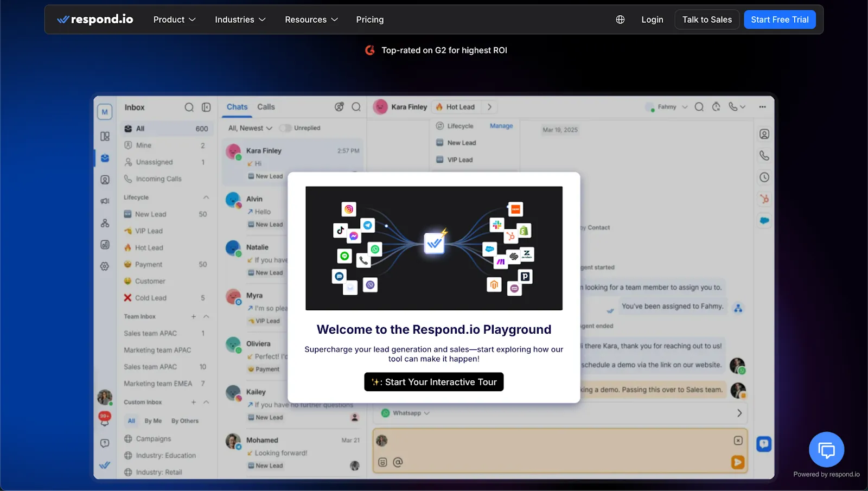The height and width of the screenshot is (491, 868).
Task: Click the @ mention icon in composer
Action: pyautogui.click(x=398, y=462)
